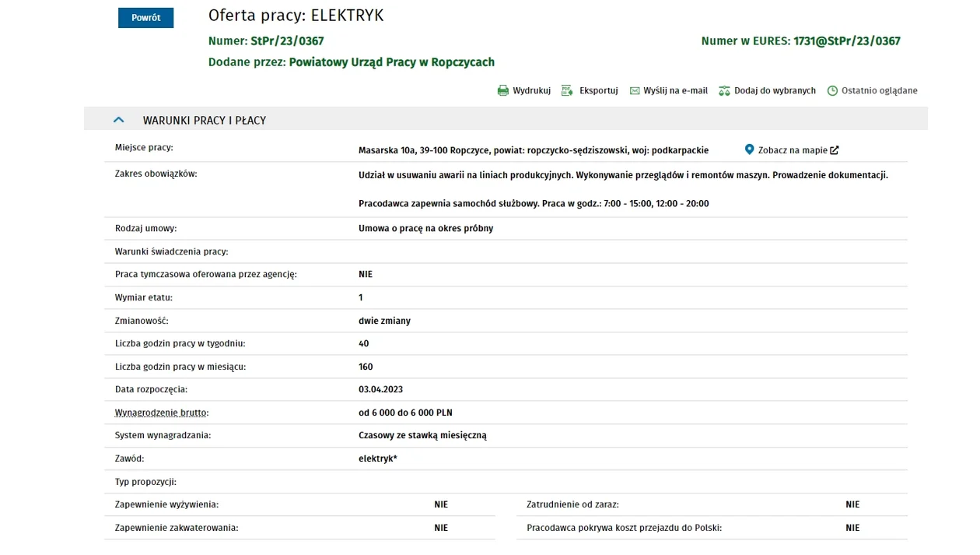980x555 pixels.
Task: Click the Wydrukuj text link
Action: 531,91
